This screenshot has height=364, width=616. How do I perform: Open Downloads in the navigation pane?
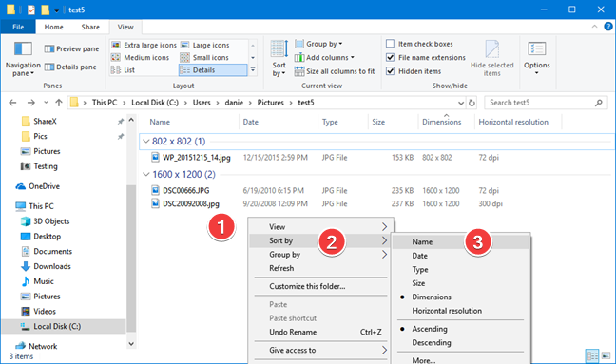[x=46, y=267]
